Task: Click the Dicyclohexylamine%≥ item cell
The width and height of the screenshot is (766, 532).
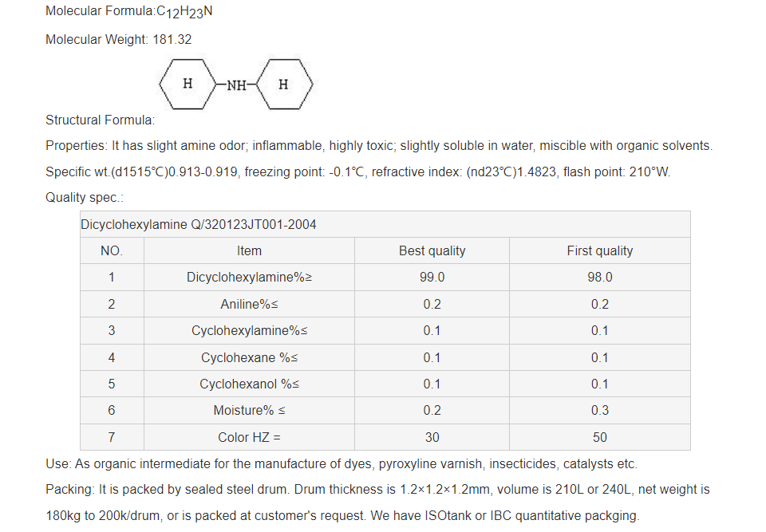Action: tap(249, 278)
